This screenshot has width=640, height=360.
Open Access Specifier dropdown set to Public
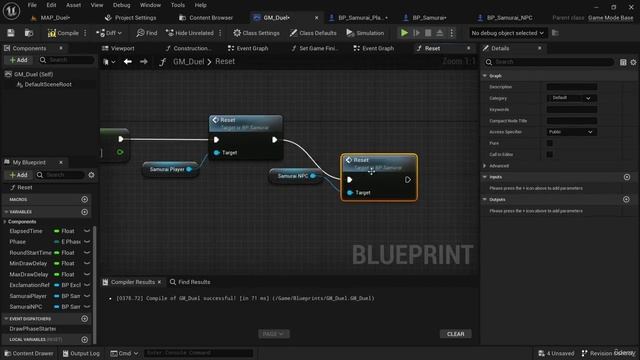[x=571, y=132]
